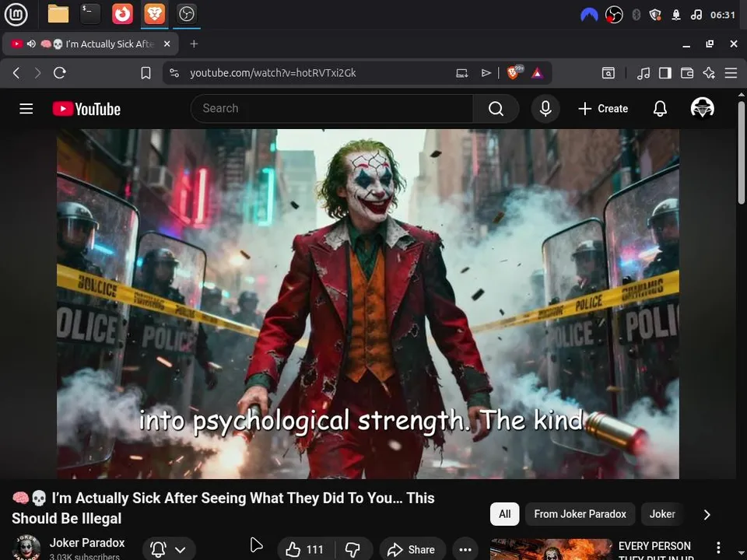This screenshot has width=747, height=560.
Task: Switch to Brave browser taskbar icon
Action: (155, 14)
